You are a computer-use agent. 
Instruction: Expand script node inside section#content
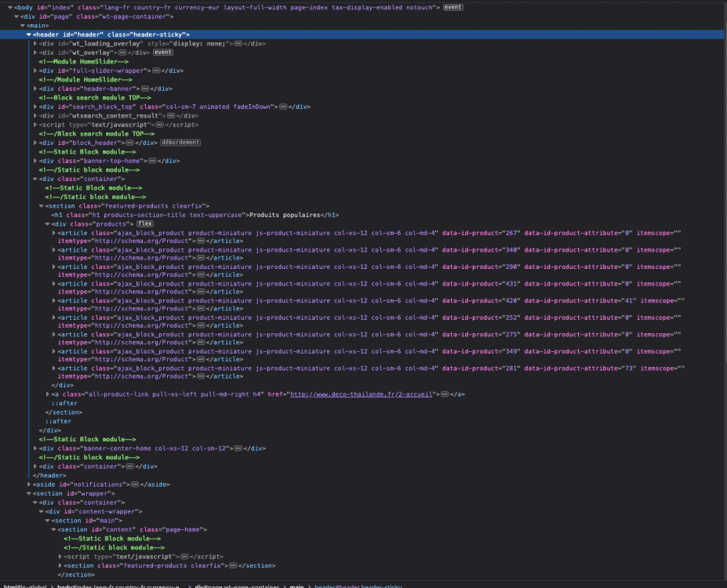(60, 557)
